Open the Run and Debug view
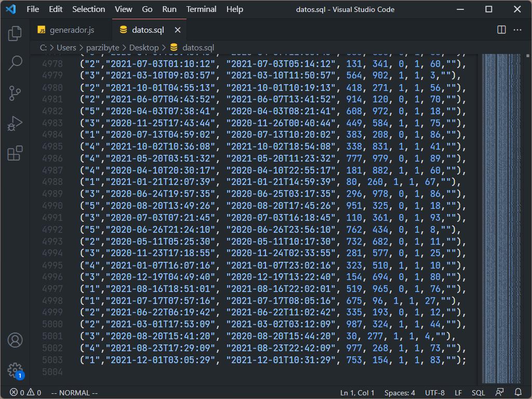The image size is (532, 399). pos(15,124)
